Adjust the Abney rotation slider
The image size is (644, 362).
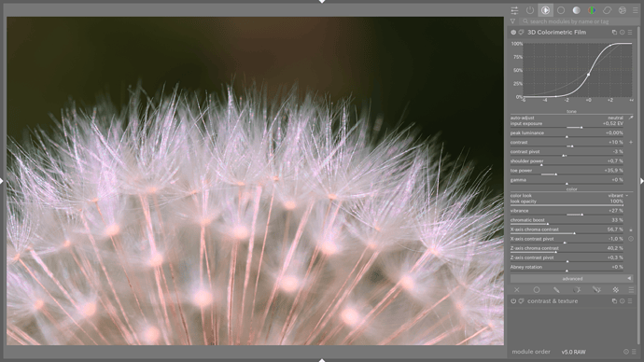pos(567,269)
